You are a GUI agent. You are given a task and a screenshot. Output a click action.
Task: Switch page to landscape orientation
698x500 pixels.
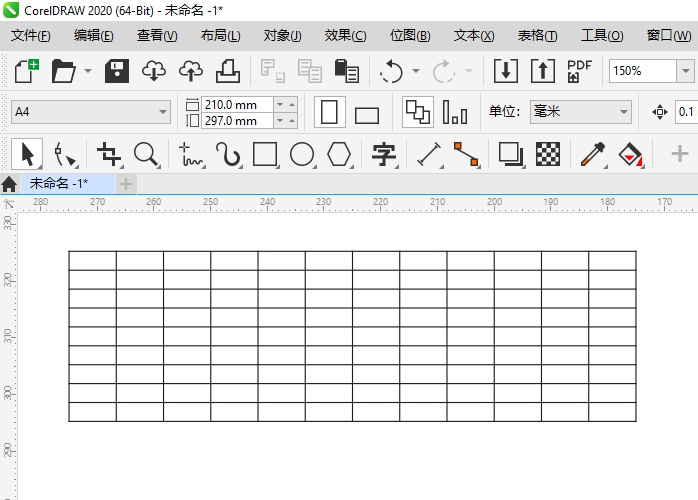click(367, 113)
